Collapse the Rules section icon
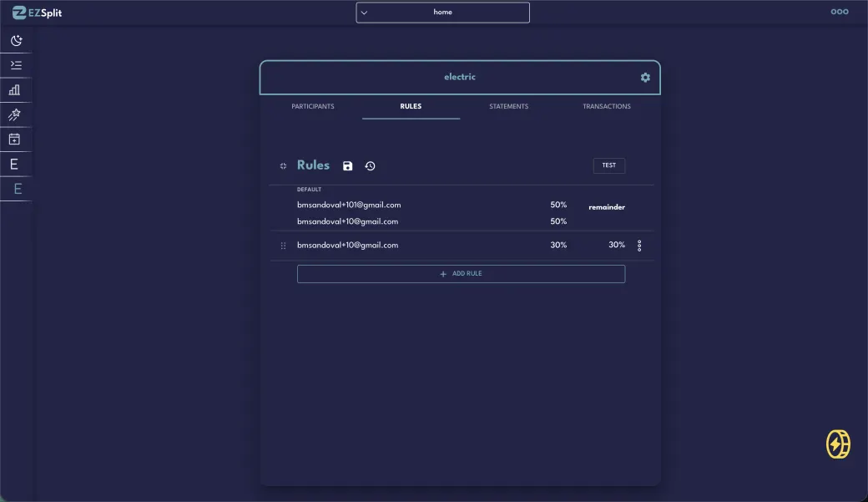The height and width of the screenshot is (502, 868). (x=283, y=165)
